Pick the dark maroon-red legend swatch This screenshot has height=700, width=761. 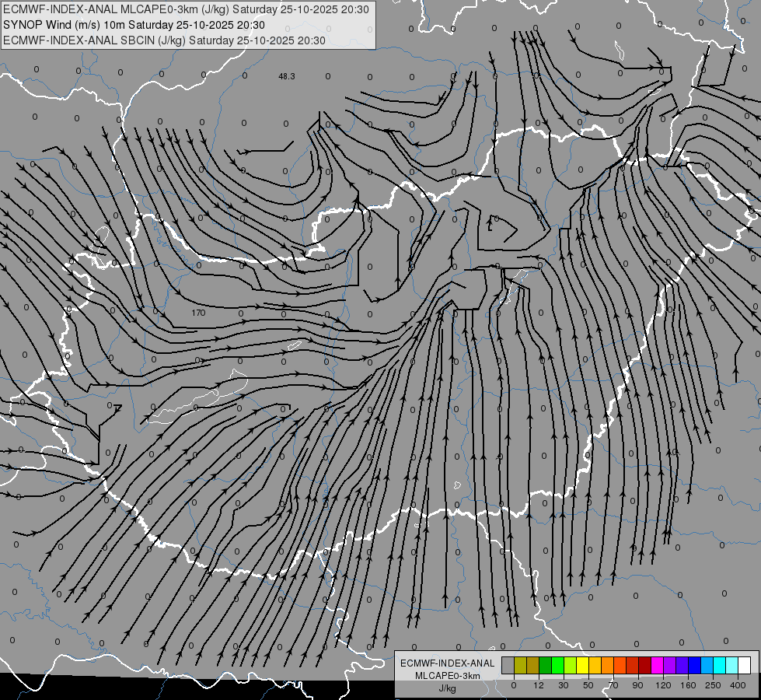pyautogui.click(x=645, y=666)
